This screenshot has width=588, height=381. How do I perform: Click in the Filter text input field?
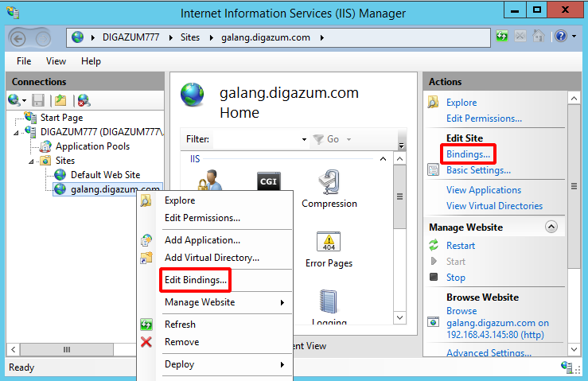coord(259,139)
